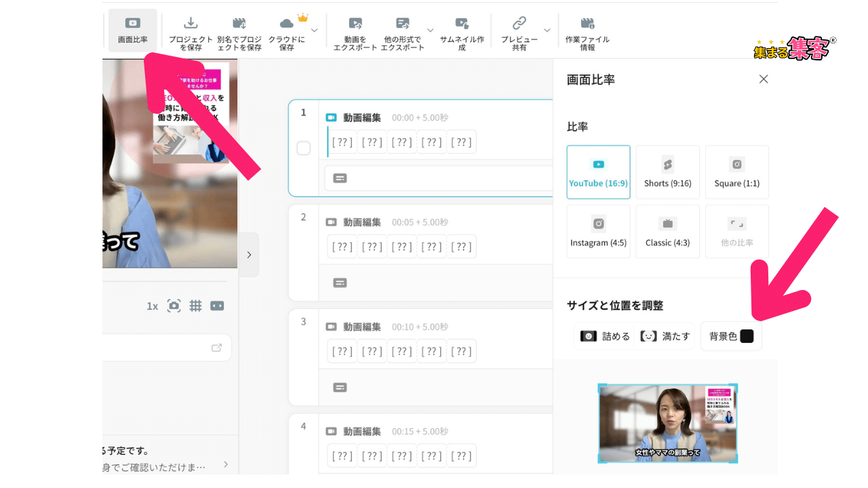Click video preview of woman
Viewport: 868px width, 488px height.
coord(170,163)
